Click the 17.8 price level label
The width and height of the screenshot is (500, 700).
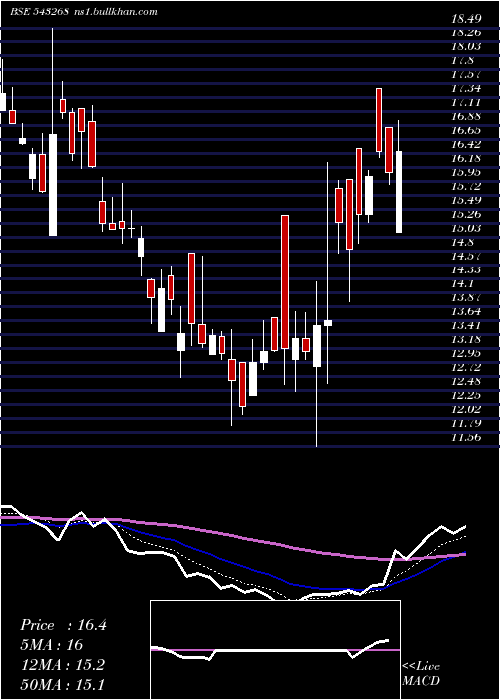pyautogui.click(x=462, y=60)
